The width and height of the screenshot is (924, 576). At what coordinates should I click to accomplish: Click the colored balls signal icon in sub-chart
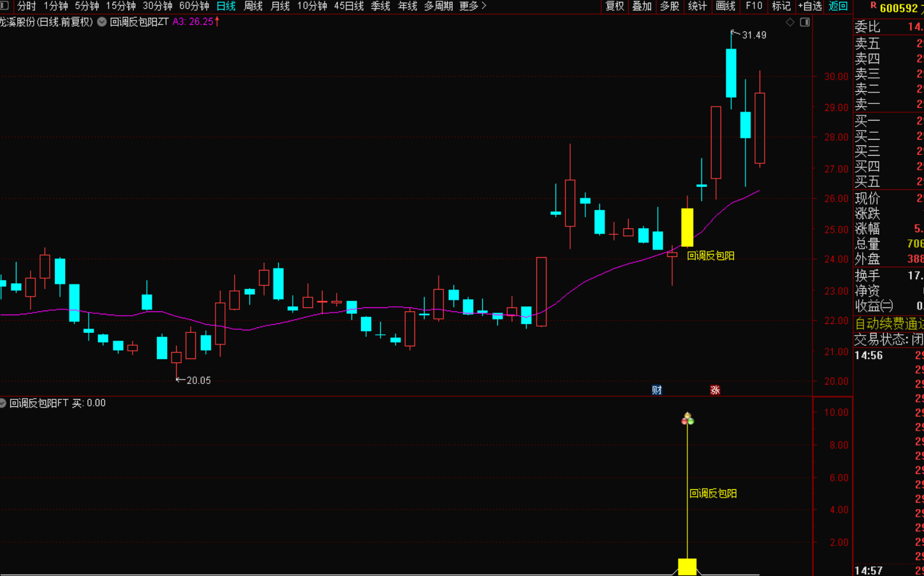687,419
